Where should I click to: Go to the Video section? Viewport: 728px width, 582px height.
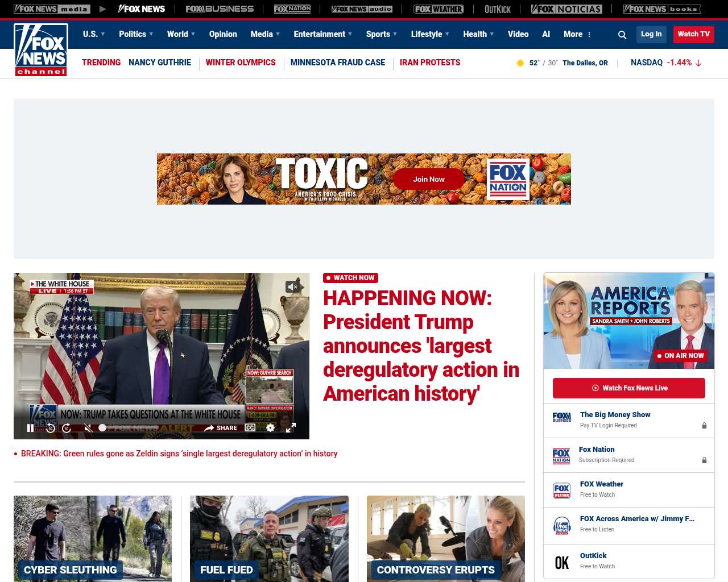[518, 34]
